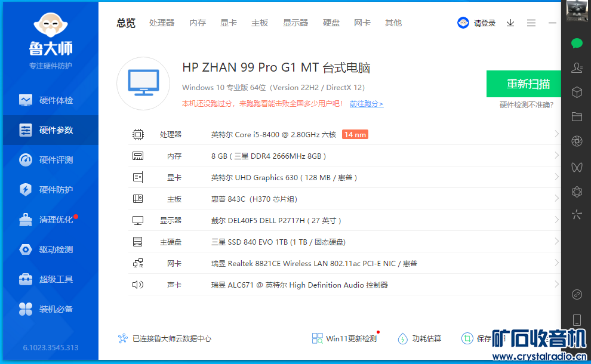
Task: Click the 内存 memory icon in hardware list
Action: pos(138,156)
